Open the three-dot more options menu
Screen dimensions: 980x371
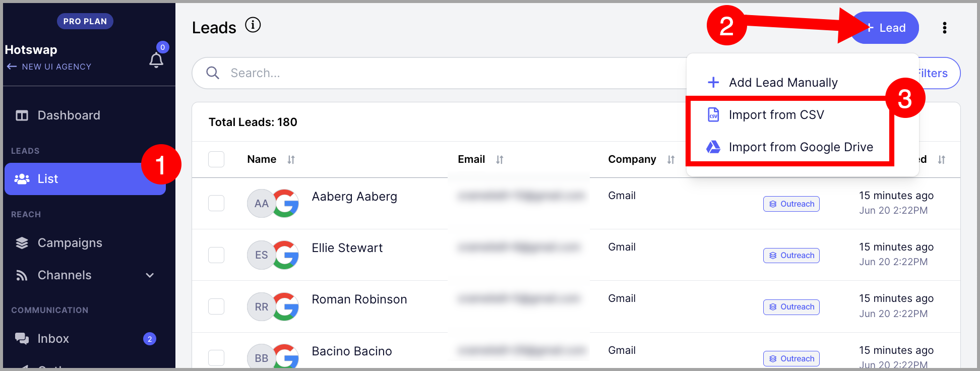pyautogui.click(x=944, y=28)
